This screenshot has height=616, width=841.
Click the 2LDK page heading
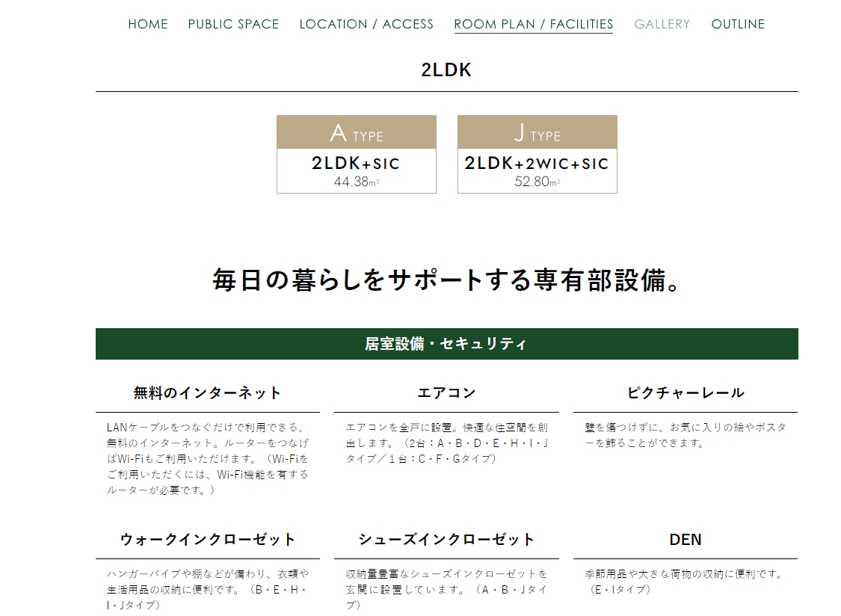tap(446, 70)
